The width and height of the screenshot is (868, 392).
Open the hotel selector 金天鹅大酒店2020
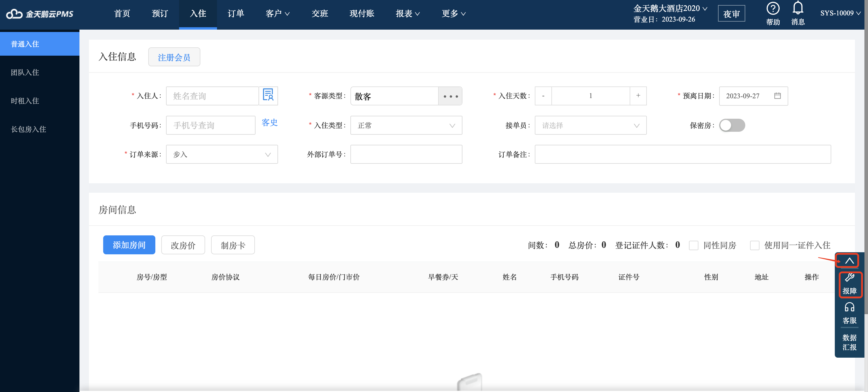coord(670,8)
